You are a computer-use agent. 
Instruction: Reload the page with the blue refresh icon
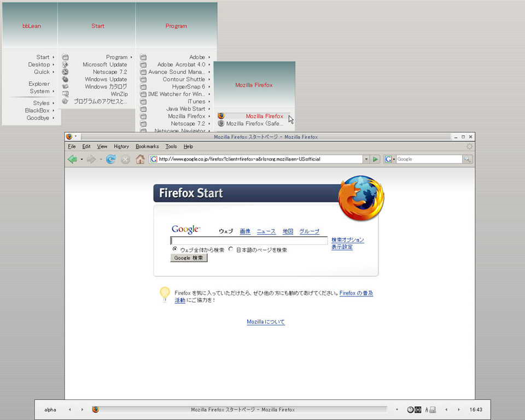click(x=111, y=159)
